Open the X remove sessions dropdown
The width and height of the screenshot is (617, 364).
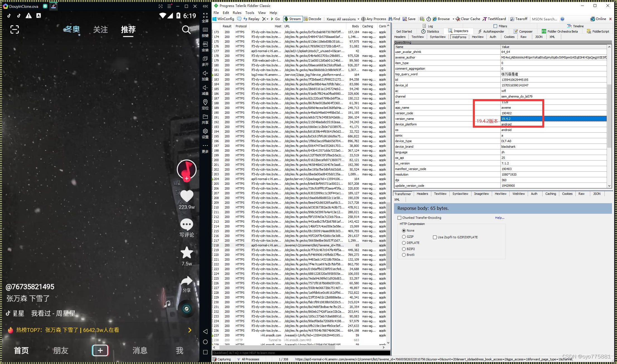point(265,19)
